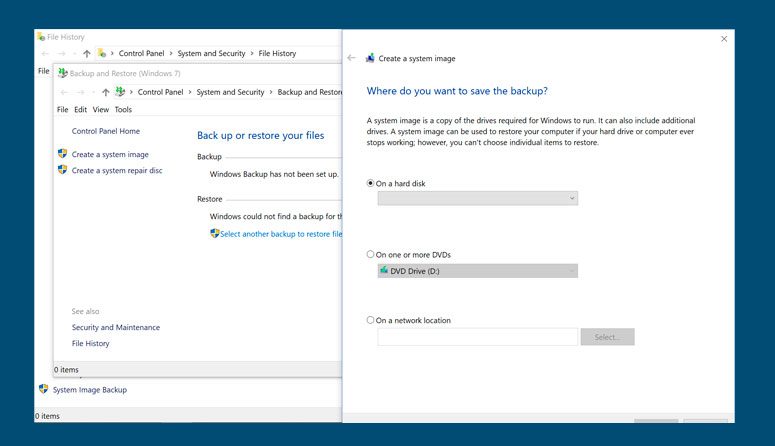Expand chevron before Control Panel in Backup and Restore
Image resolution: width=775 pixels, height=446 pixels.
131,92
